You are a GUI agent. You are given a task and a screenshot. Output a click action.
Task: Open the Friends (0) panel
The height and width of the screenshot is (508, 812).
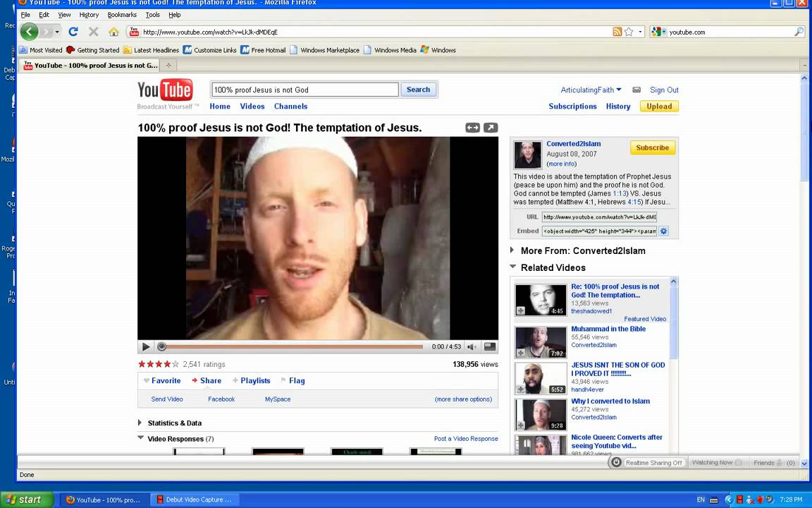(x=774, y=462)
